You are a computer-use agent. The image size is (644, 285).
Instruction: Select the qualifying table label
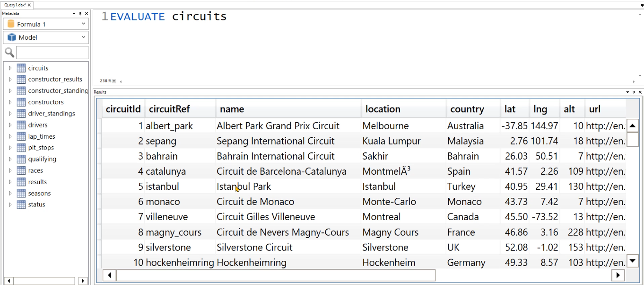point(42,159)
